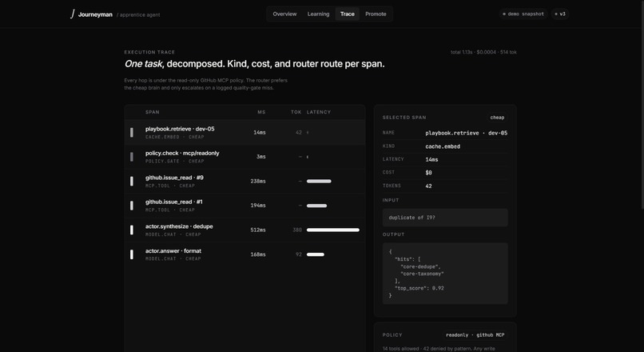The width and height of the screenshot is (644, 352).
Task: Select the actor.synthesize · dedupe span
Action: tap(244, 230)
